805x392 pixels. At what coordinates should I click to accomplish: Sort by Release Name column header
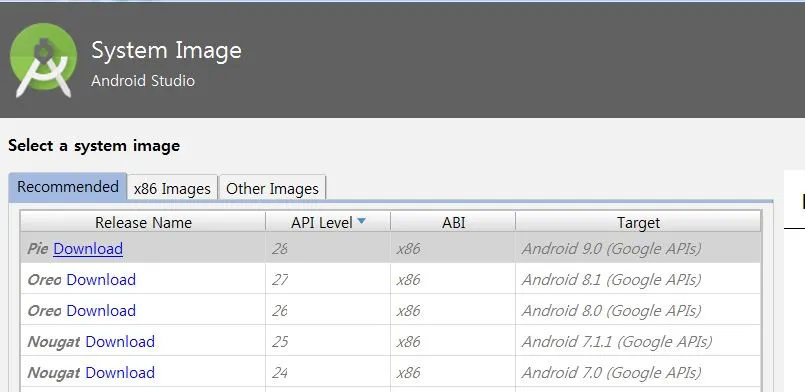click(x=143, y=222)
